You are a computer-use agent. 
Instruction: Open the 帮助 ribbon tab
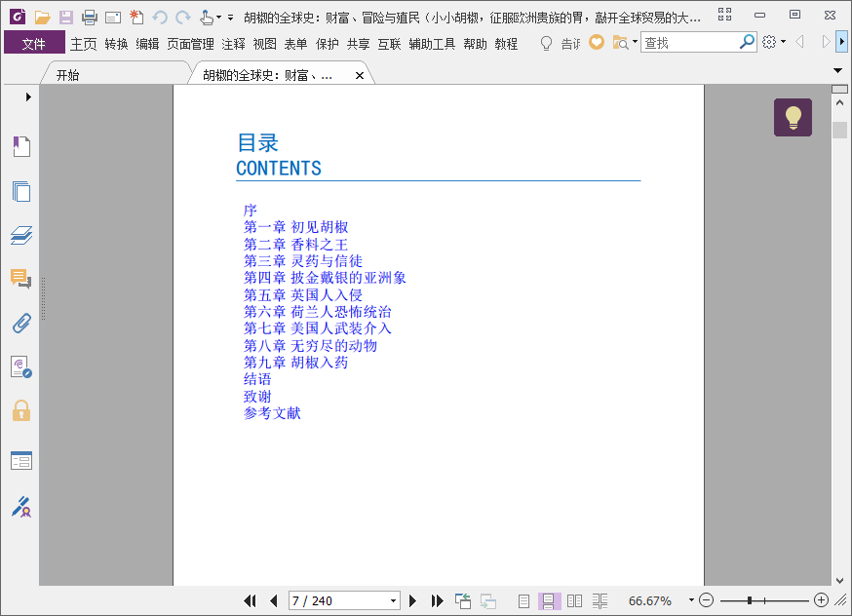click(x=475, y=44)
